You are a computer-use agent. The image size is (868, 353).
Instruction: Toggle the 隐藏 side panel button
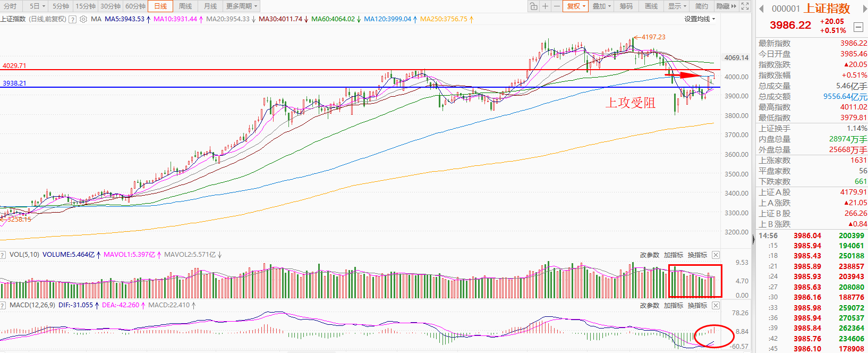[x=726, y=6]
